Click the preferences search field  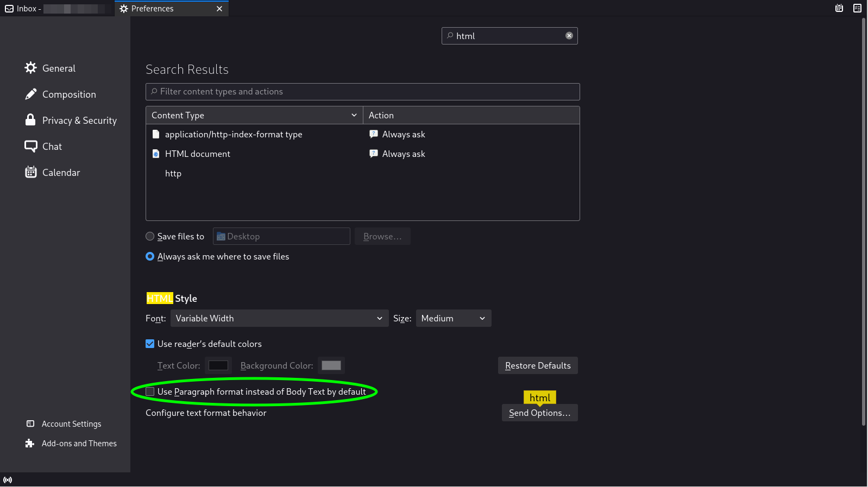(x=510, y=36)
